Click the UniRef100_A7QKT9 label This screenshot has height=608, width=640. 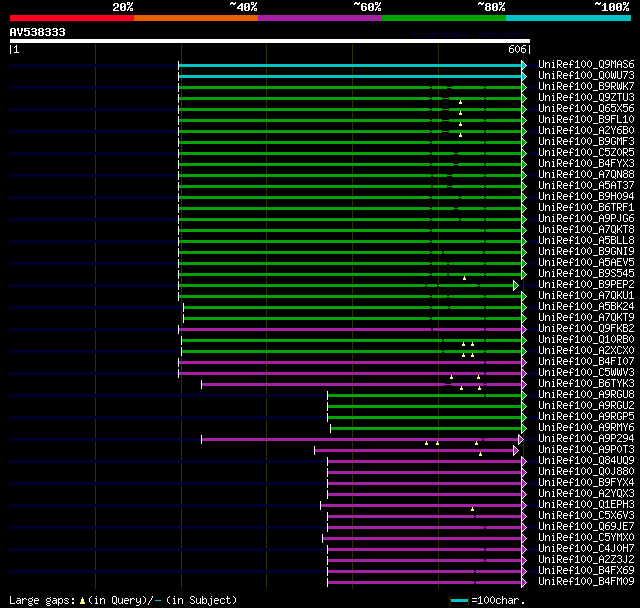click(x=586, y=318)
